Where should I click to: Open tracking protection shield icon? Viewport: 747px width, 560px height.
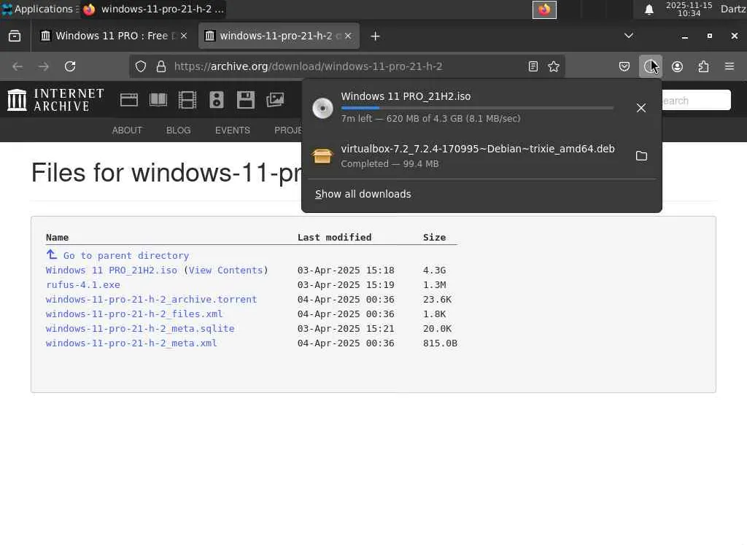pyautogui.click(x=141, y=66)
